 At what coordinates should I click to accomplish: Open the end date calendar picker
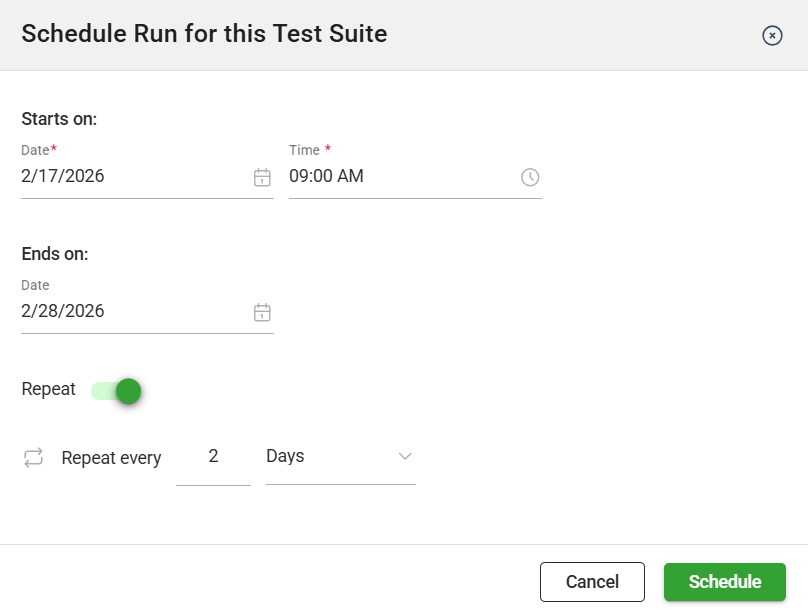point(262,312)
